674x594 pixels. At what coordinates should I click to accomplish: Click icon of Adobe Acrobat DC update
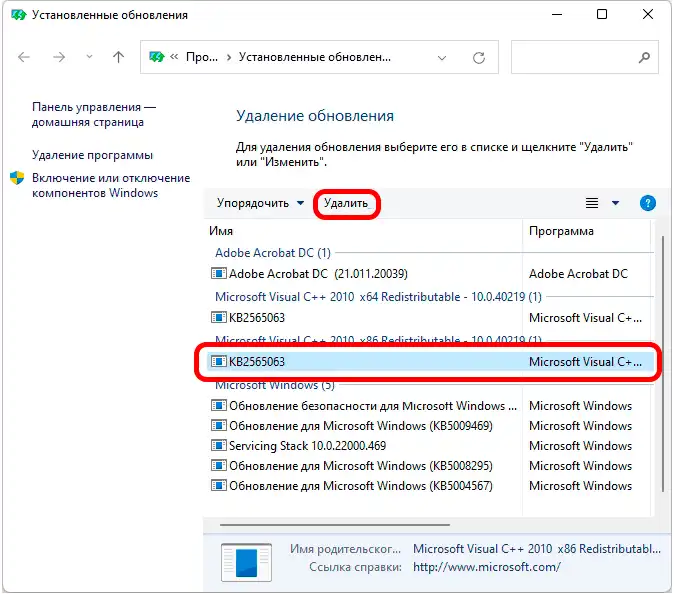pos(218,273)
